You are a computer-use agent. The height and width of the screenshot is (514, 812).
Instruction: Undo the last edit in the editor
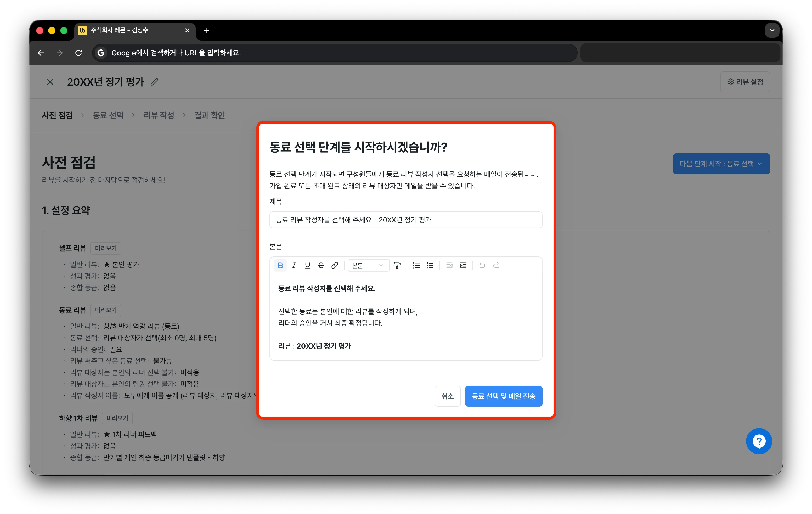click(482, 265)
